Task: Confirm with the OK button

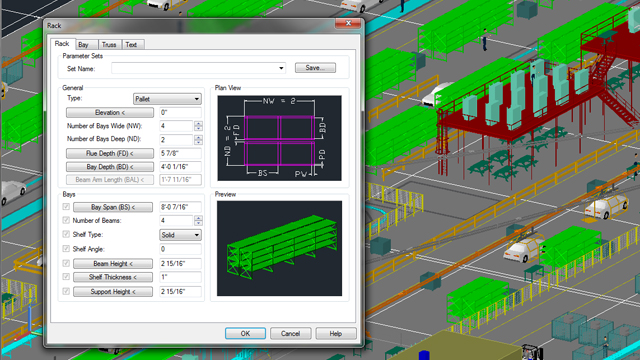Action: [x=245, y=333]
